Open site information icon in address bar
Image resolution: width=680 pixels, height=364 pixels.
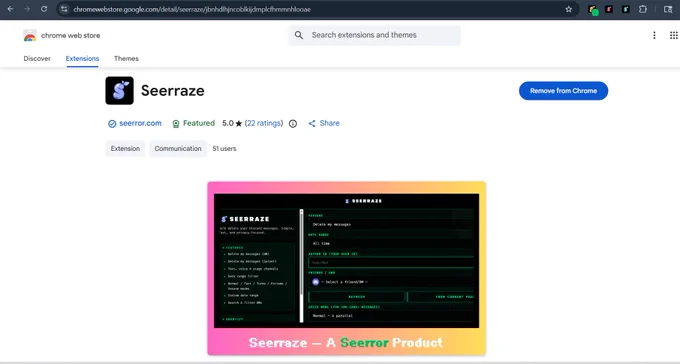coord(64,9)
